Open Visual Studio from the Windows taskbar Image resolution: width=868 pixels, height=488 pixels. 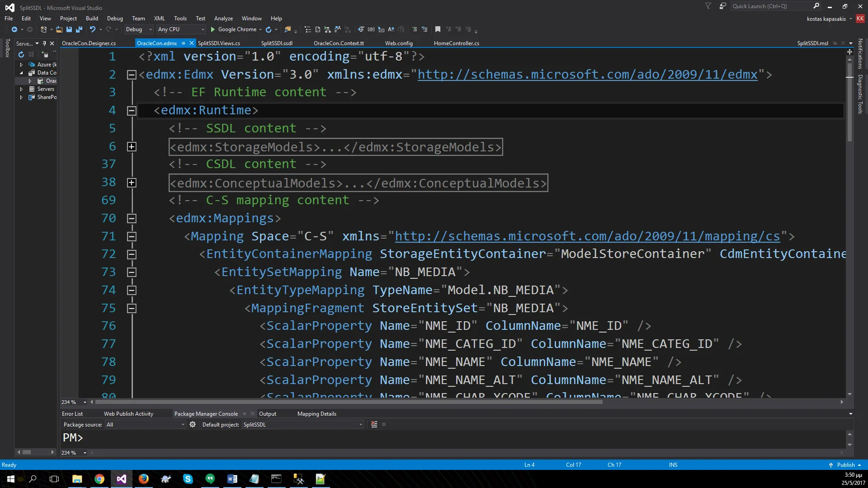pos(121,479)
